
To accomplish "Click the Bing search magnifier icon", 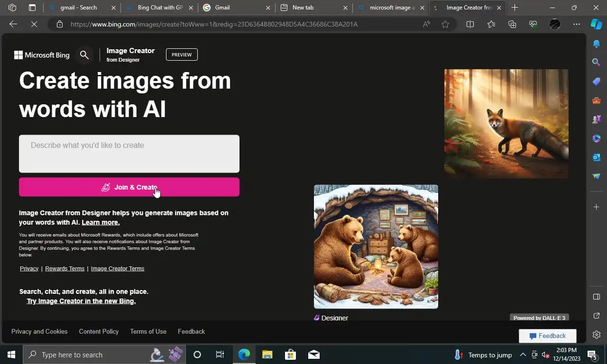I will 84,55.
